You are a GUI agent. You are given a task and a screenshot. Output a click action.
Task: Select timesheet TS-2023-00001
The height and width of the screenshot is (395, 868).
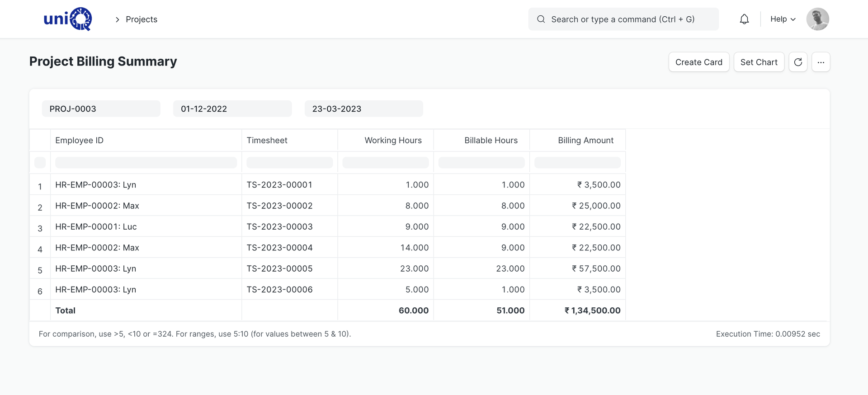[x=279, y=184]
